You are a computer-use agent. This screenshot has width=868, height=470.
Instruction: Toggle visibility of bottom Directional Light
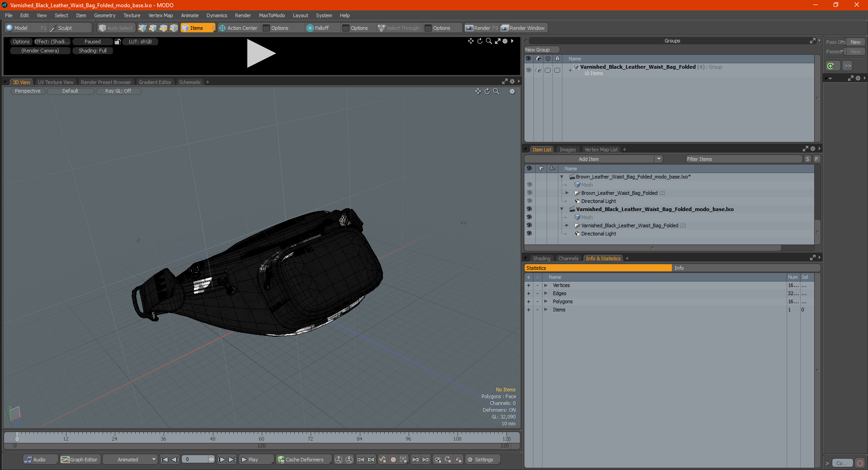coord(529,234)
